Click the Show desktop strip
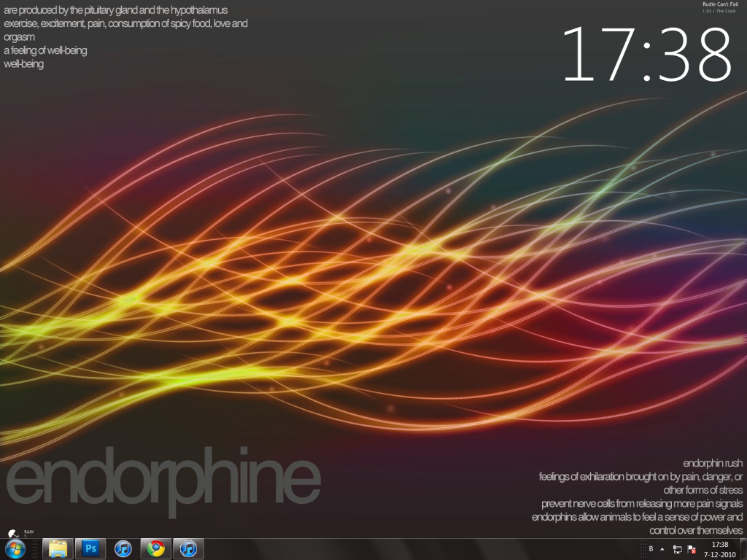Viewport: 747px width, 560px height. click(743, 549)
